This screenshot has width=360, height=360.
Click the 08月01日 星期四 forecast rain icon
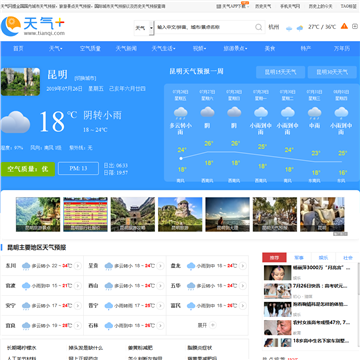[341, 113]
